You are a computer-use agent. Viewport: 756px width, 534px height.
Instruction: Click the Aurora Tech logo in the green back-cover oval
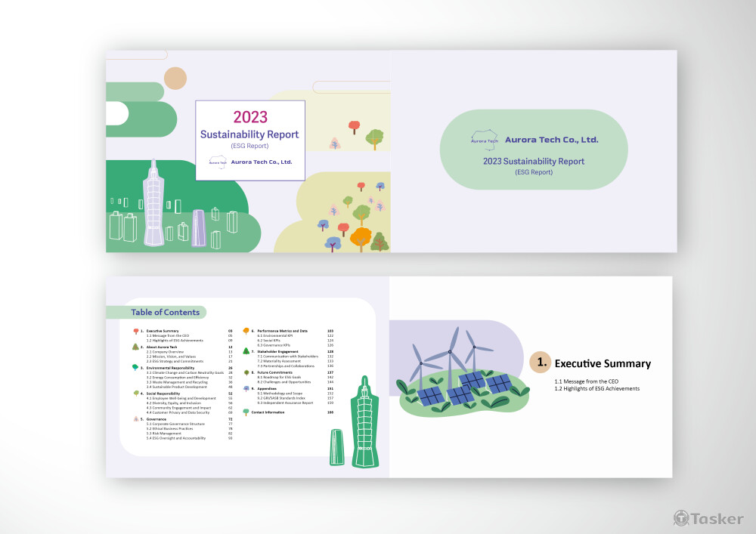coord(484,140)
